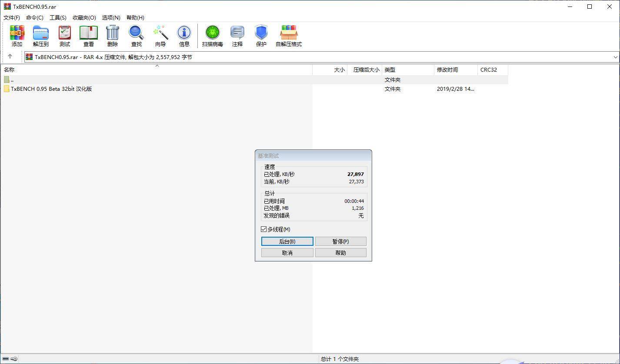620x364 pixels.
Task: Open the 收藏夹(O) menu
Action: point(84,17)
